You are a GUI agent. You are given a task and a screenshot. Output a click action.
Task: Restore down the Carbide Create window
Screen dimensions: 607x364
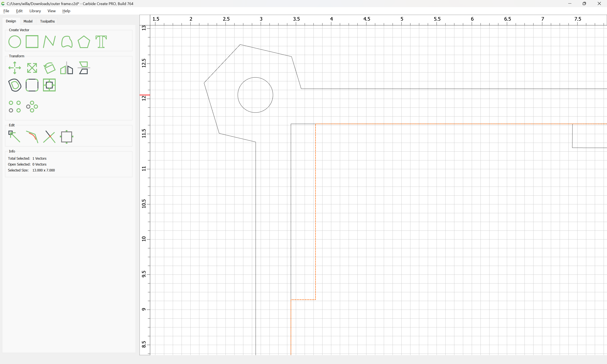584,3
